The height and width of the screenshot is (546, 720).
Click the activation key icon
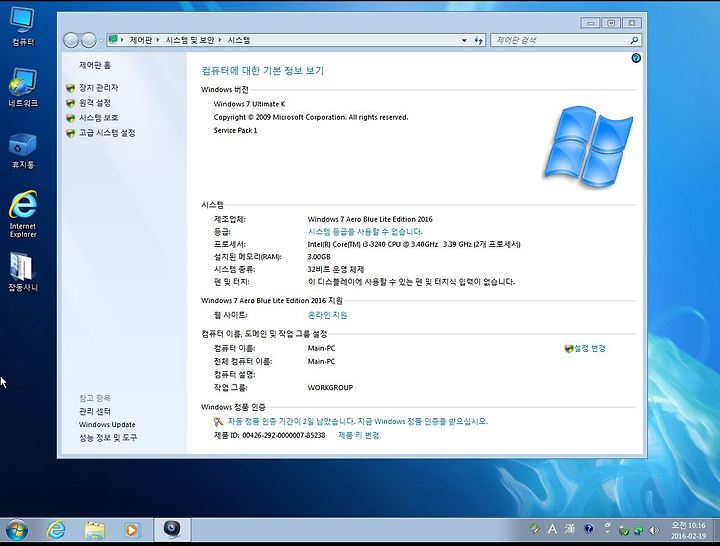pyautogui.click(x=218, y=422)
